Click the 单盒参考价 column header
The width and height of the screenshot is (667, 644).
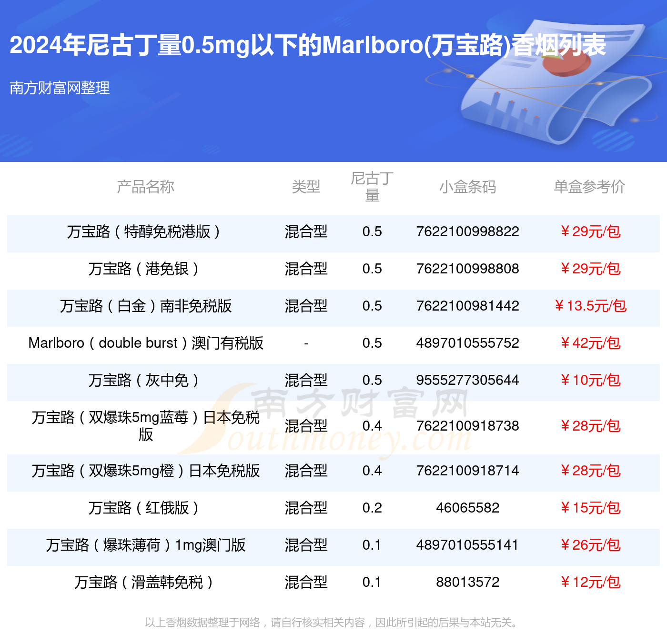(589, 187)
